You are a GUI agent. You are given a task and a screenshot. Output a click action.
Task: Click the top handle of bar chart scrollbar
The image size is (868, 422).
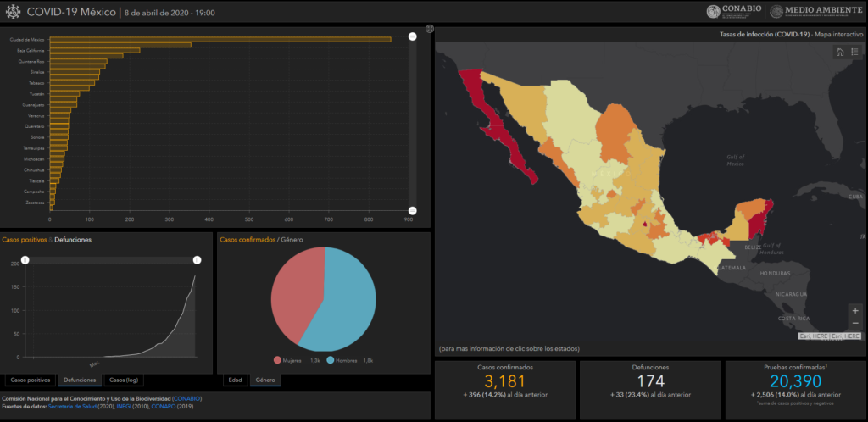[x=412, y=36]
